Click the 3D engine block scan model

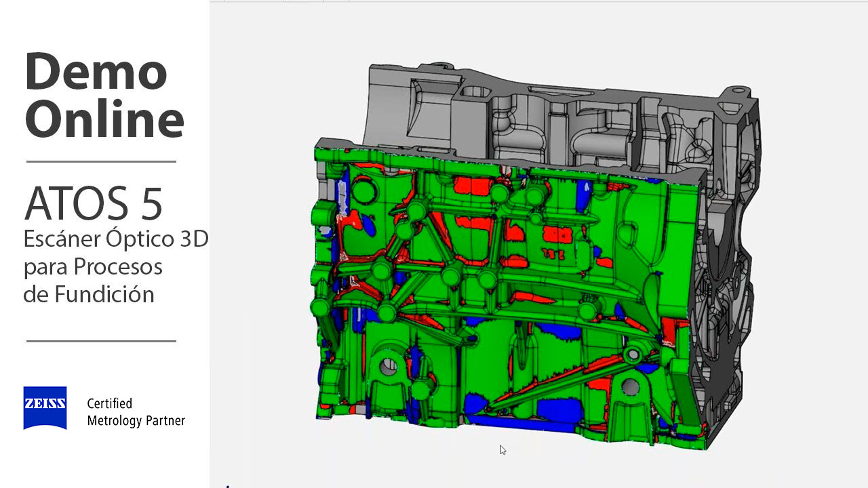[536, 258]
